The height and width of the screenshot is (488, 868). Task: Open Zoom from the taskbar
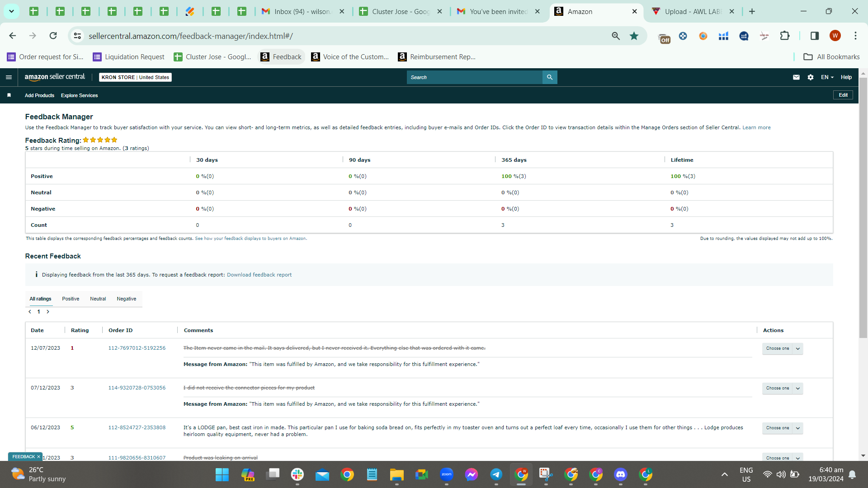click(x=446, y=474)
